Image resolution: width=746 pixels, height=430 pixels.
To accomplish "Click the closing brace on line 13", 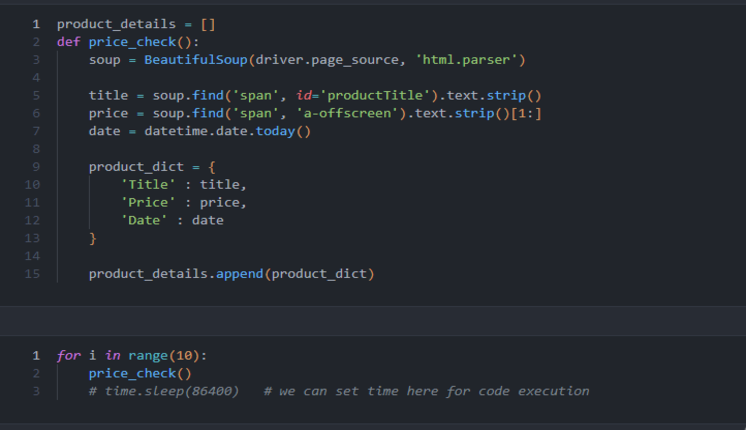I will coord(93,238).
